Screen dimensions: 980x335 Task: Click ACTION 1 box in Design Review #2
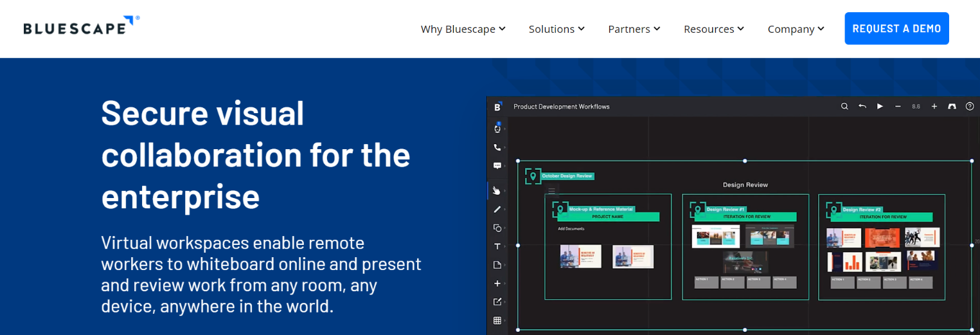(843, 282)
